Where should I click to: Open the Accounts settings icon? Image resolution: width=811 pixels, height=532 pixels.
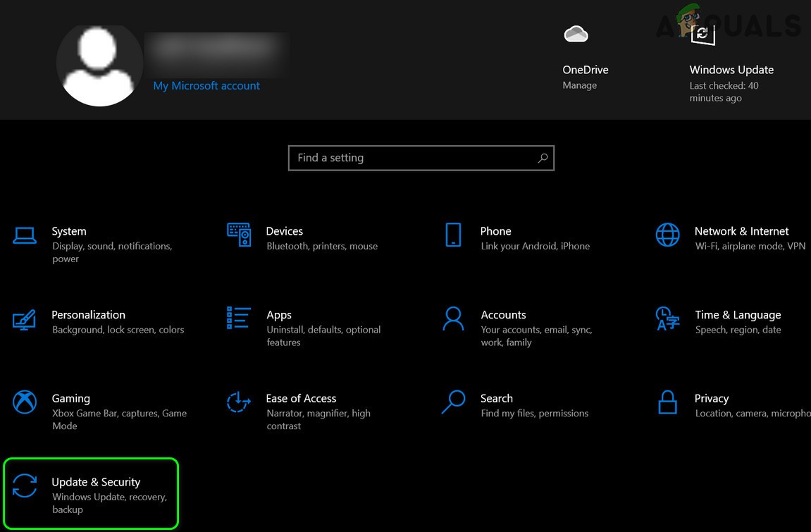pos(454,320)
